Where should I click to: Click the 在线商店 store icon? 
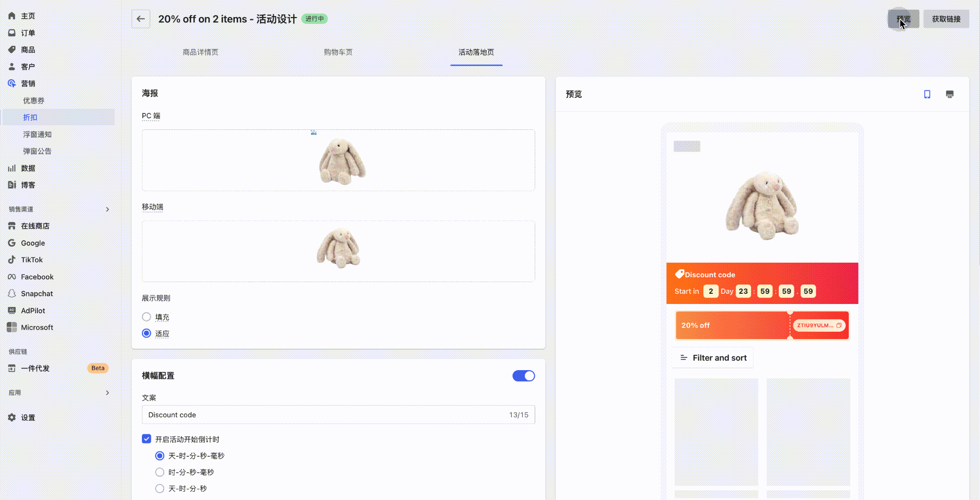12,226
